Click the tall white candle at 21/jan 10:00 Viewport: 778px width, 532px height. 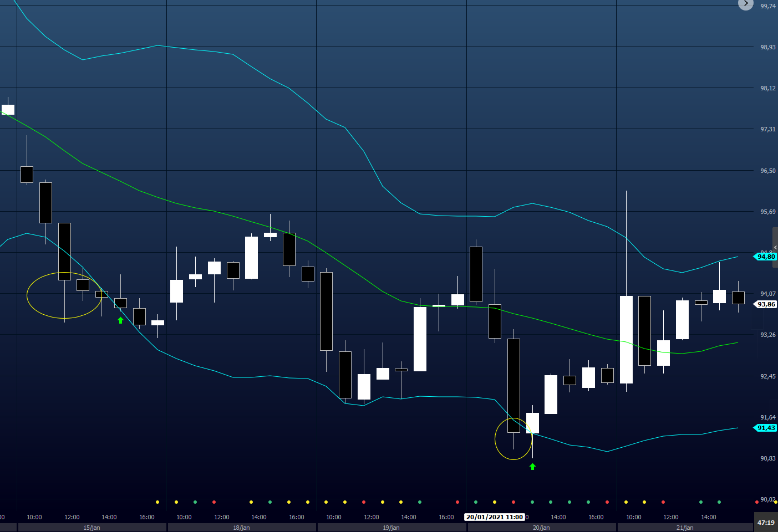coord(626,339)
